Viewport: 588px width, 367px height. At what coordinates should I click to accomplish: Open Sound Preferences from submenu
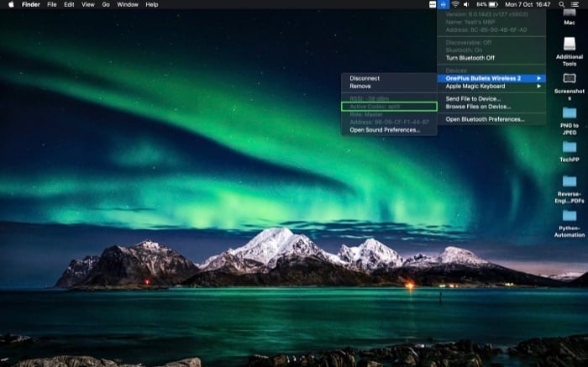pyautogui.click(x=389, y=130)
